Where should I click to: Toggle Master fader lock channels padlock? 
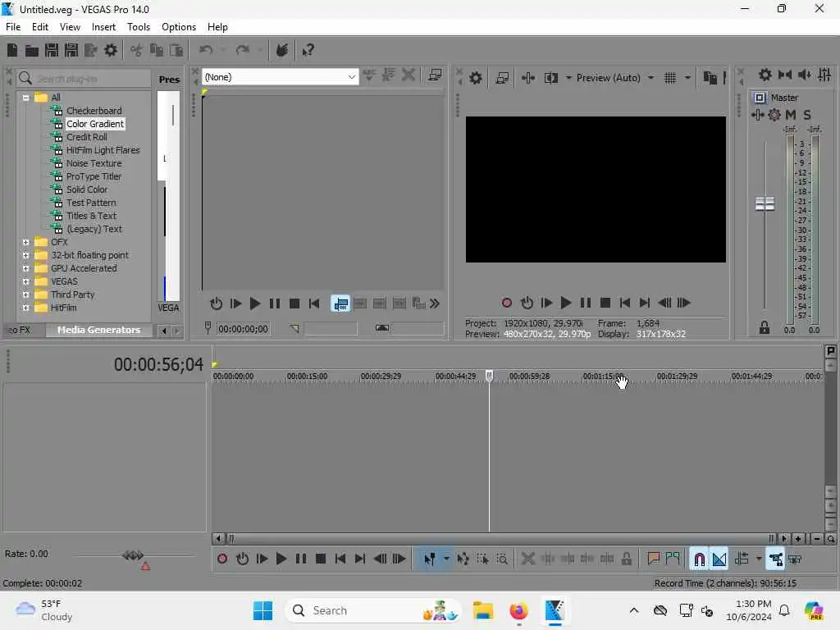pos(765,328)
